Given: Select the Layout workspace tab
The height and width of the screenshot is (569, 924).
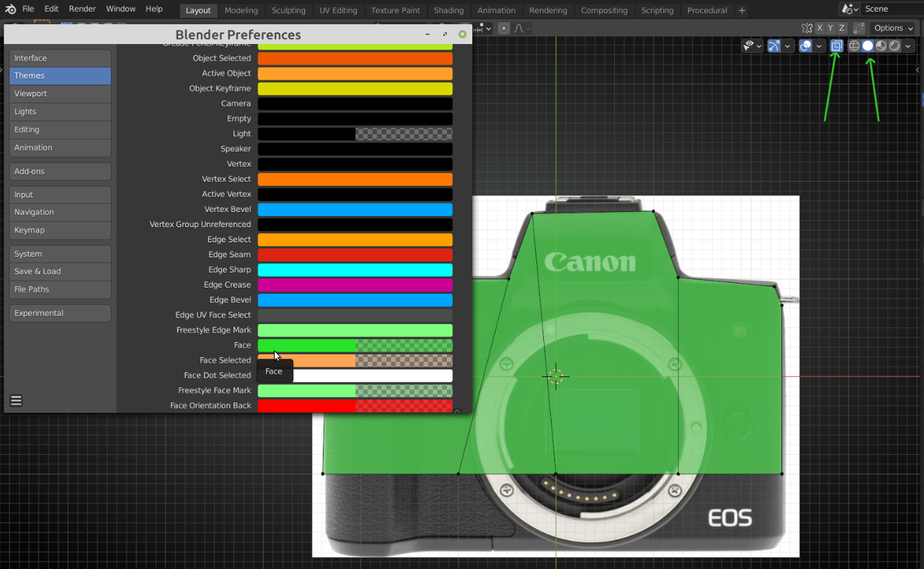Looking at the screenshot, I should point(198,10).
